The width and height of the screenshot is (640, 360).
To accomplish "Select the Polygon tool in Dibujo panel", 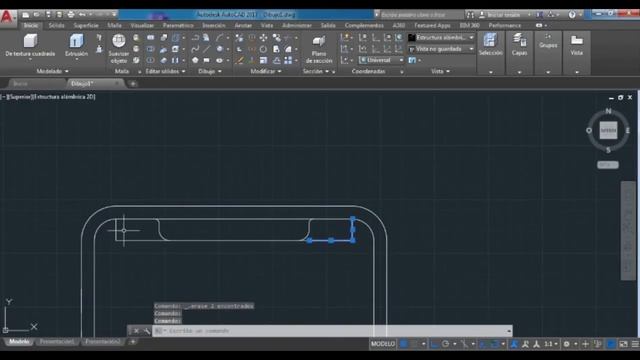I will pyautogui.click(x=195, y=60).
